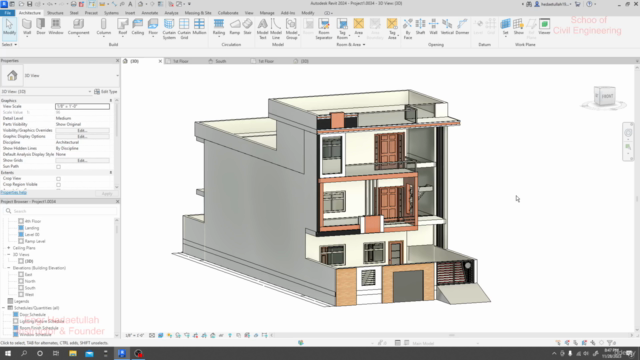Select the Curtain Grid tool
Screen dimensions: 640x360
(x=184, y=29)
